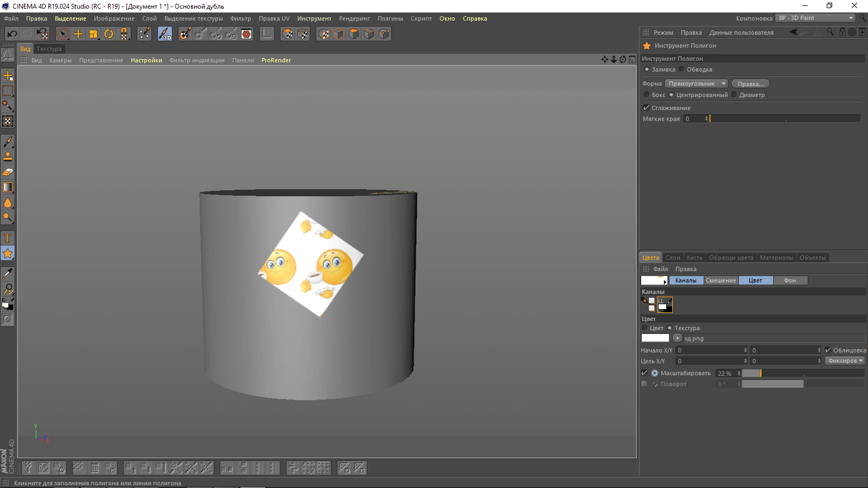This screenshot has width=868, height=488.
Task: Click the gradient fill tool icon
Action: 8,187
